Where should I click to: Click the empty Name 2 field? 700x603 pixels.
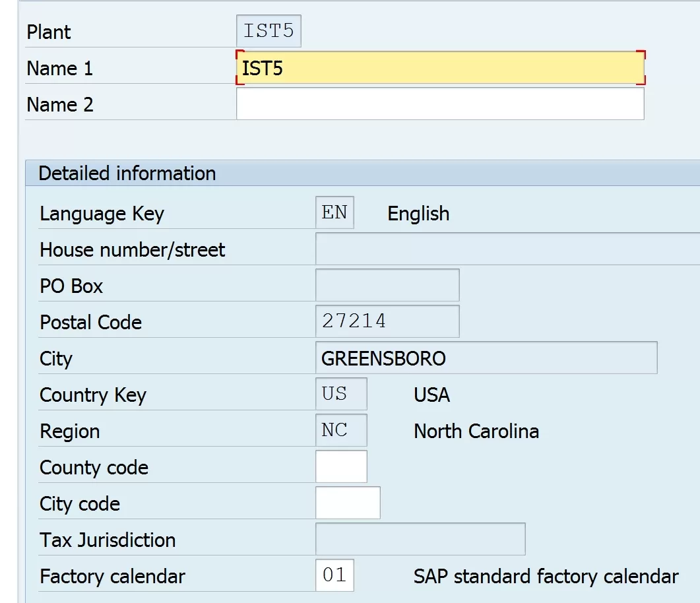click(x=440, y=104)
